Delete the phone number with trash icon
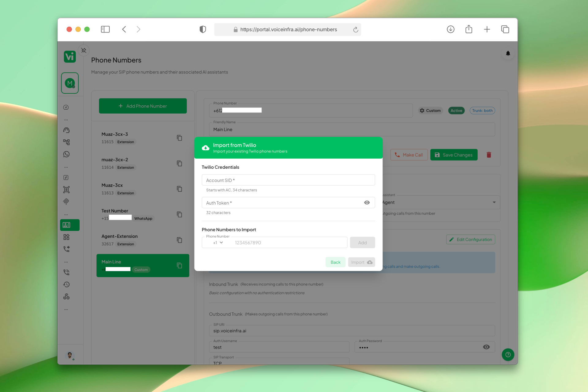 click(x=489, y=155)
